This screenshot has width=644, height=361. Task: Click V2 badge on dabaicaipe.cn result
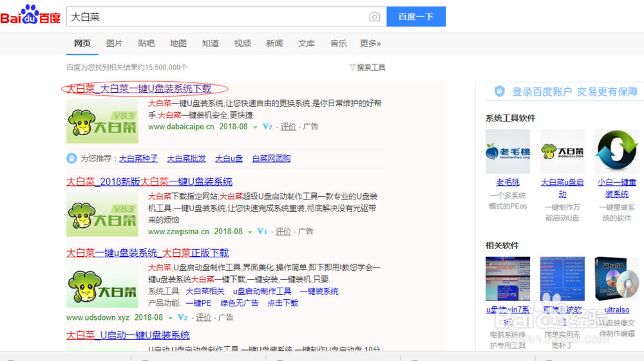pyautogui.click(x=267, y=127)
